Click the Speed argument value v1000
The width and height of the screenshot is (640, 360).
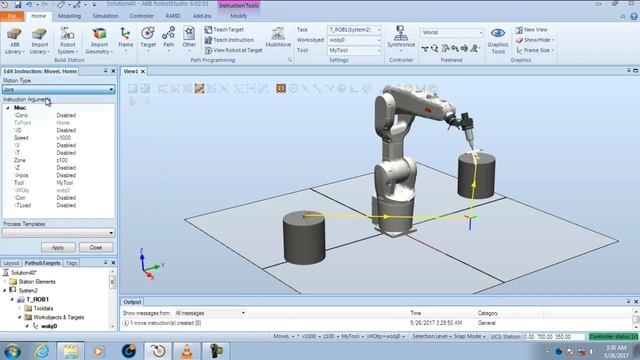tap(64, 138)
